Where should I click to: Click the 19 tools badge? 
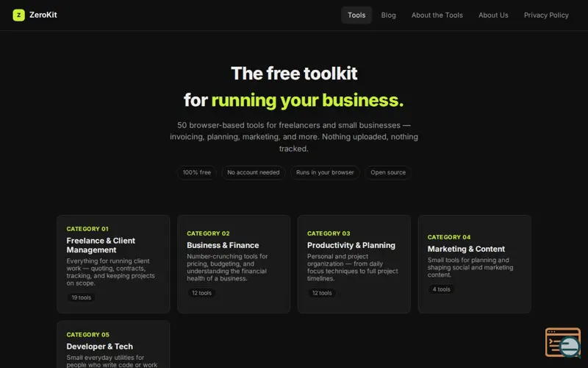[x=82, y=297]
